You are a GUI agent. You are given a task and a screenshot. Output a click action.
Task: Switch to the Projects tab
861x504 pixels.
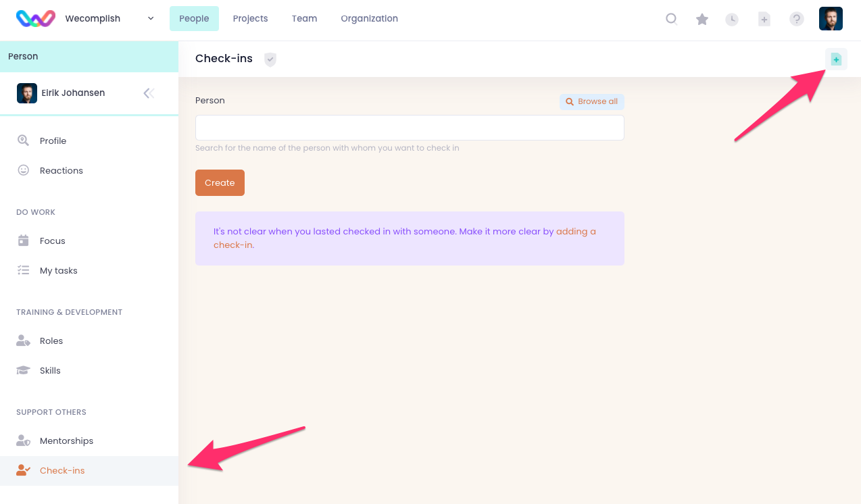coord(250,19)
